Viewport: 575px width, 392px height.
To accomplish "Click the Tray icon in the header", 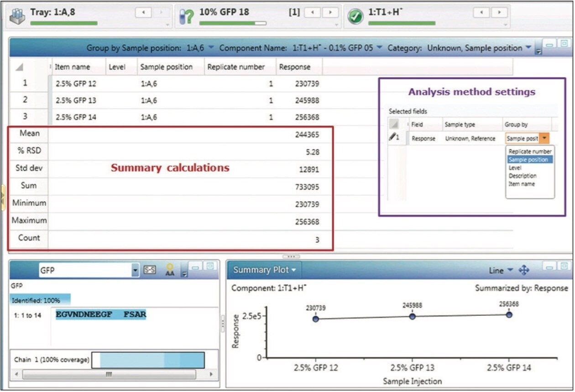I will coord(17,14).
